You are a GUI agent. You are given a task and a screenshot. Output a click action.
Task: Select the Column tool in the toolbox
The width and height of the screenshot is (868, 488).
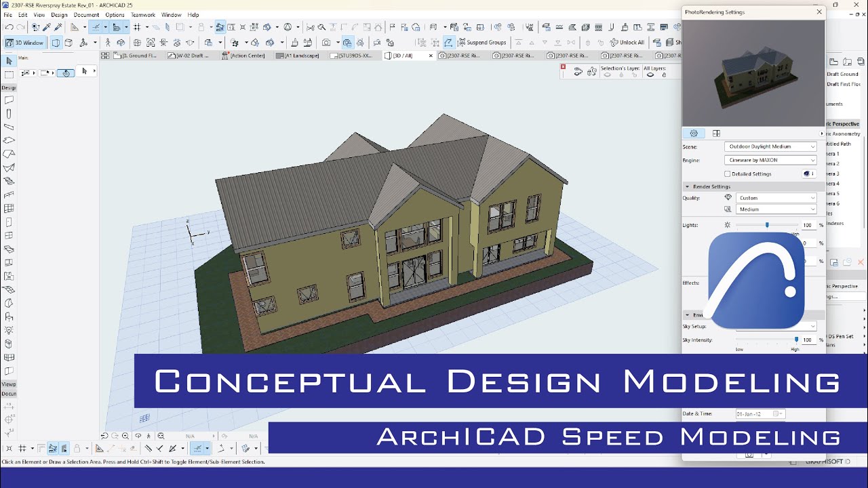coord(9,114)
